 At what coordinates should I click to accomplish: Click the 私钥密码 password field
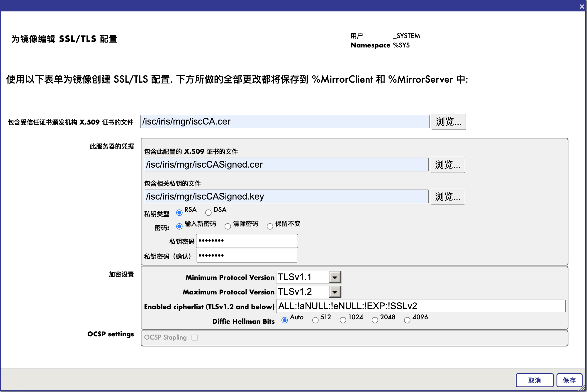click(x=247, y=241)
